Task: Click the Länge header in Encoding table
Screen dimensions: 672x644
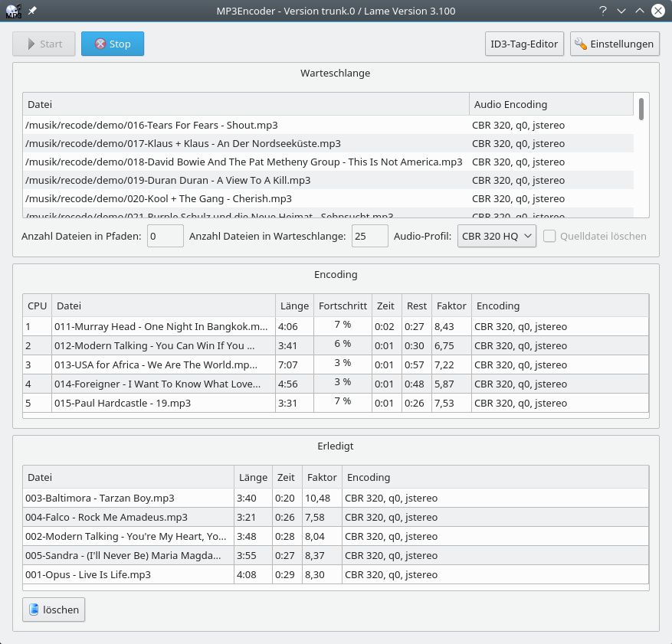Action: [294, 306]
